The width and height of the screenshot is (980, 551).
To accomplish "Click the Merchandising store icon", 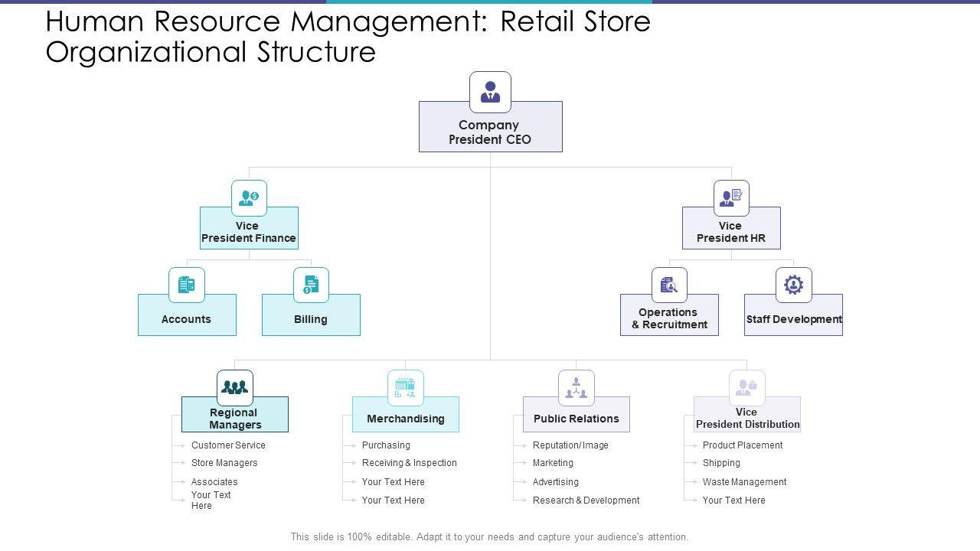I will [x=405, y=387].
